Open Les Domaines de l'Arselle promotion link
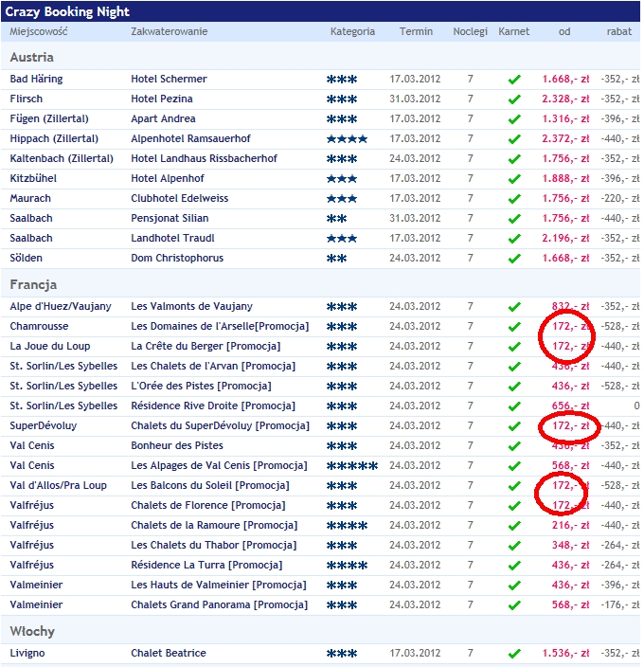Image resolution: width=644 pixels, height=667 pixels. pos(220,326)
